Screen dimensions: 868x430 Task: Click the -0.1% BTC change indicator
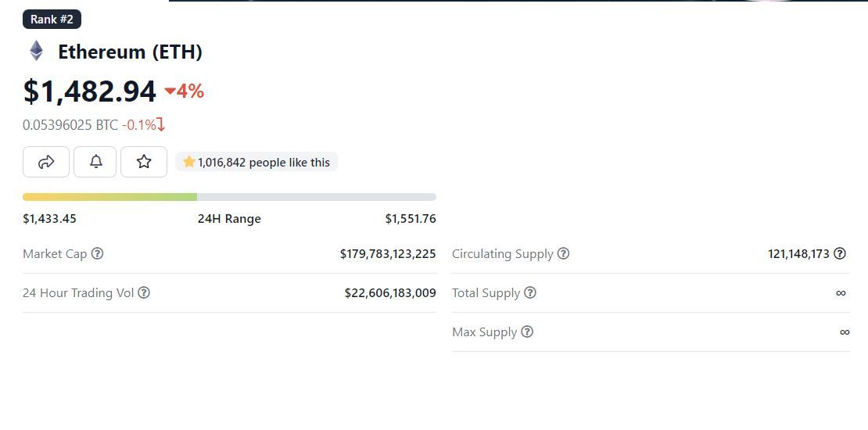pos(143,124)
